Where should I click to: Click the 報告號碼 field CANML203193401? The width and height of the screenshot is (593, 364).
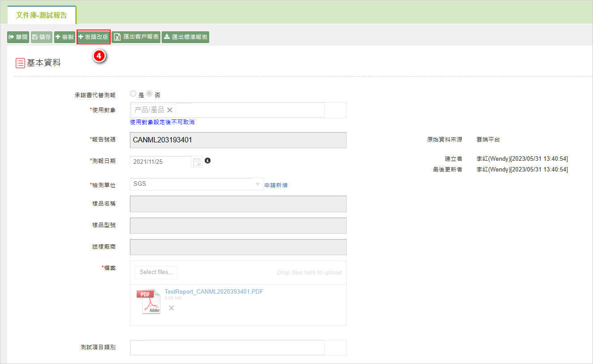point(238,140)
